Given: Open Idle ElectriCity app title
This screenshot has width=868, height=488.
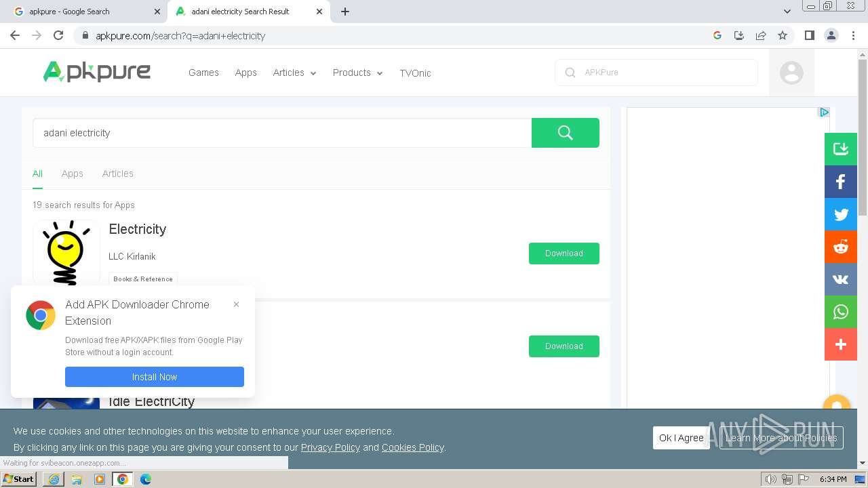Looking at the screenshot, I should 151,401.
